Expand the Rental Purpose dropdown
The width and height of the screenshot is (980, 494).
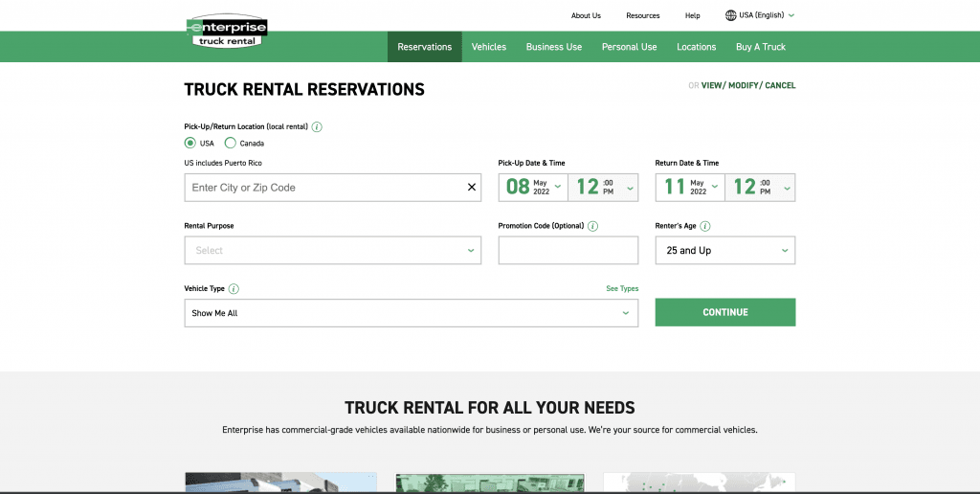coord(332,250)
